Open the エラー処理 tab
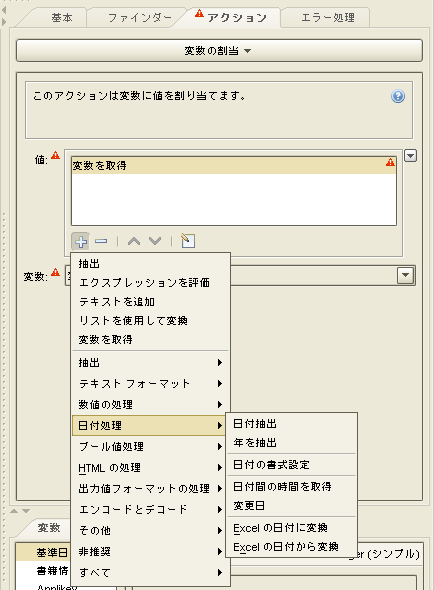This screenshot has height=590, width=434. (x=328, y=18)
